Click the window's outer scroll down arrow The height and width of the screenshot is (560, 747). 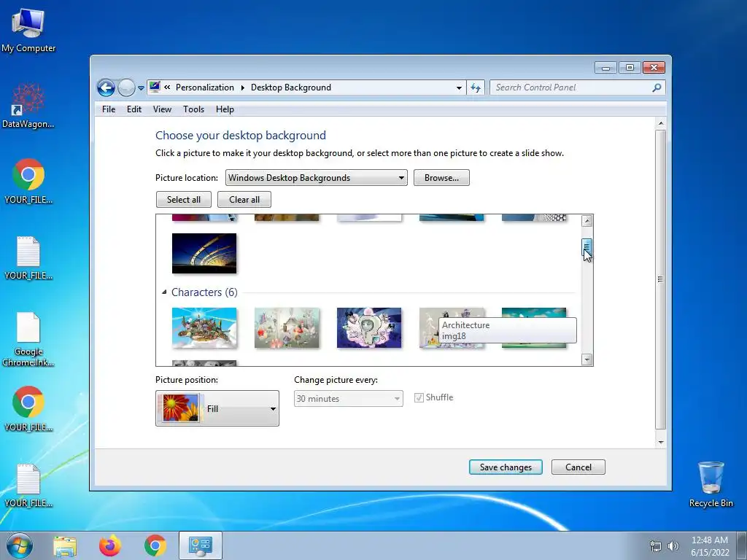pyautogui.click(x=660, y=443)
